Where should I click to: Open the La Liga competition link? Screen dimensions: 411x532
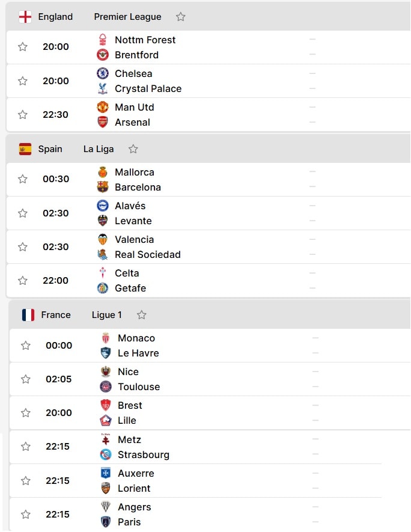(x=99, y=149)
